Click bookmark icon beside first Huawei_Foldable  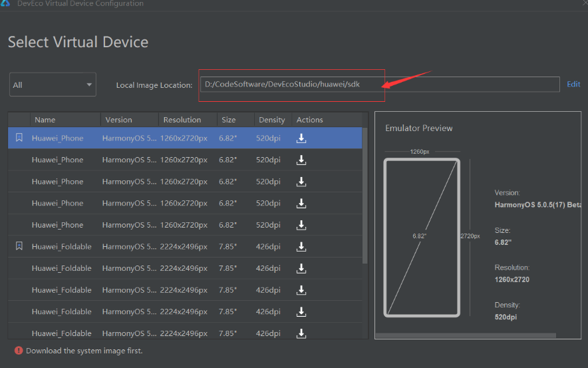pyautogui.click(x=19, y=246)
